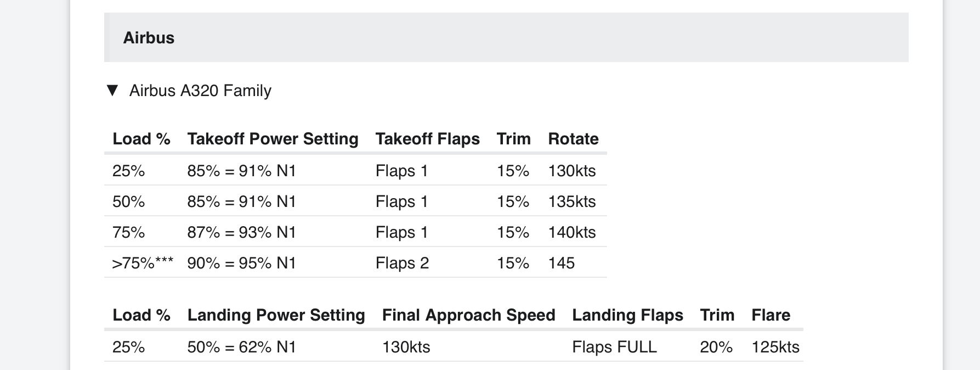This screenshot has width=980, height=370.
Task: Select the 125kts flare speed cell
Action: [775, 347]
